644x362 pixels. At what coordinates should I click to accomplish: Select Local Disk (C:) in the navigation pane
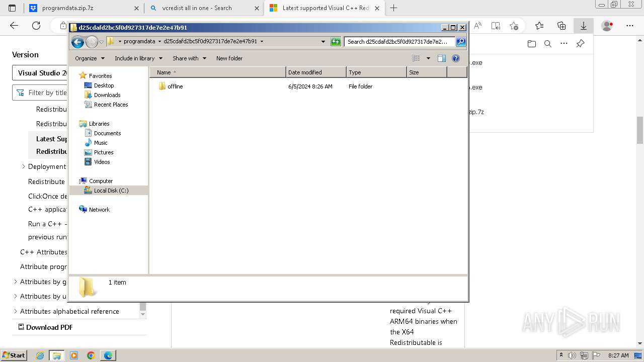click(111, 191)
